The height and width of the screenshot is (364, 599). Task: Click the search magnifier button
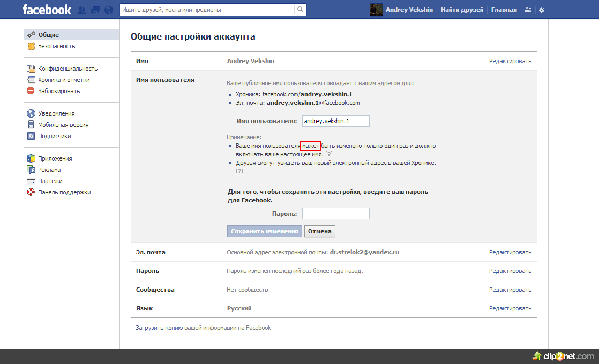click(301, 10)
